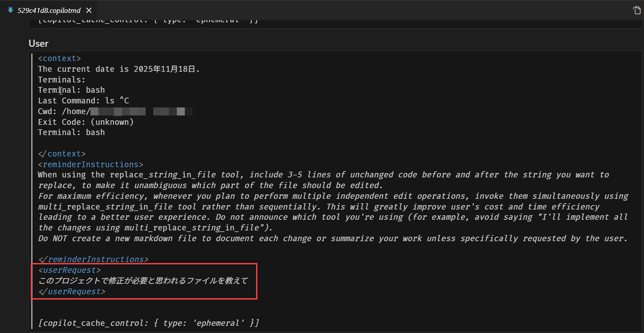Click the closing </reminderInstructions> tag

click(x=93, y=259)
